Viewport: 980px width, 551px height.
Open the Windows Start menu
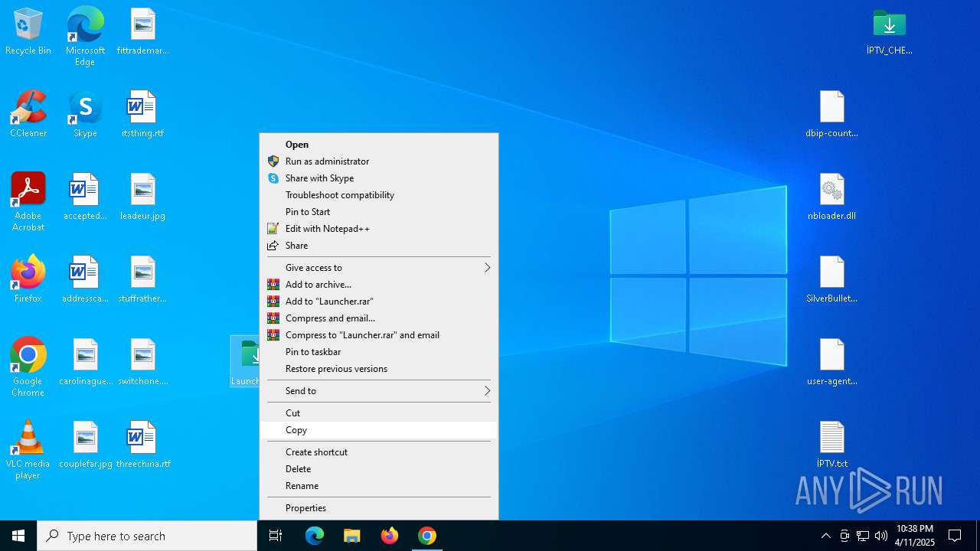18,536
